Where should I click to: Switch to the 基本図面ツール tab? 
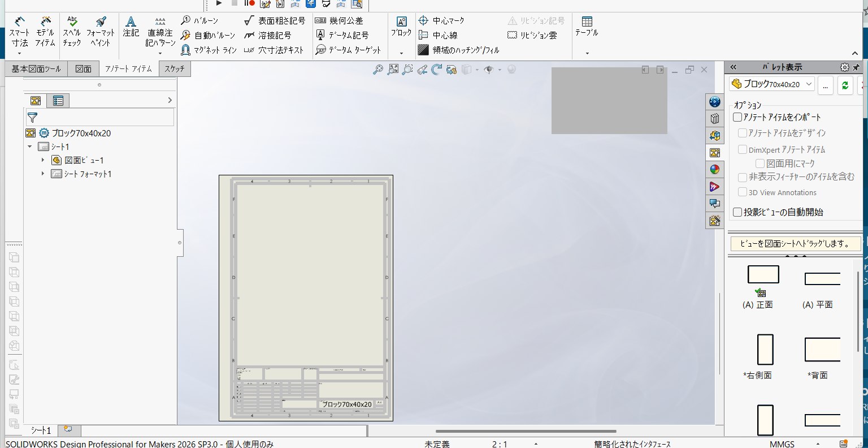point(36,69)
